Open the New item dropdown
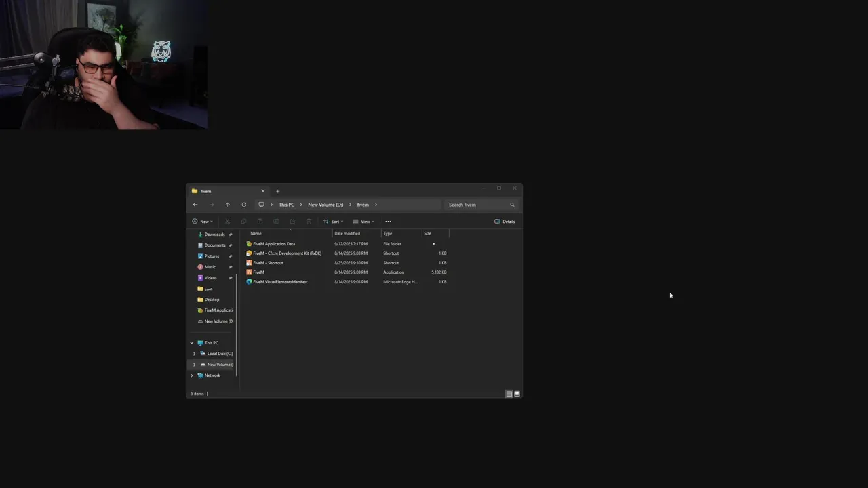 pyautogui.click(x=202, y=222)
